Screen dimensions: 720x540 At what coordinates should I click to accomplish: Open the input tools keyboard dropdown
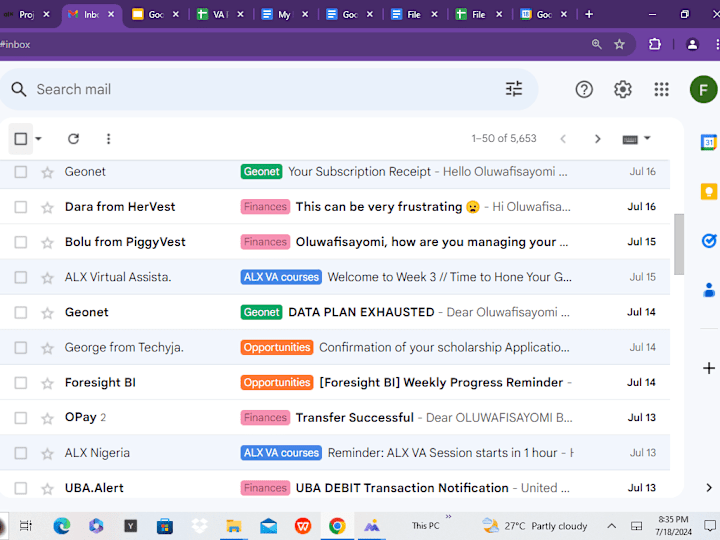click(636, 139)
